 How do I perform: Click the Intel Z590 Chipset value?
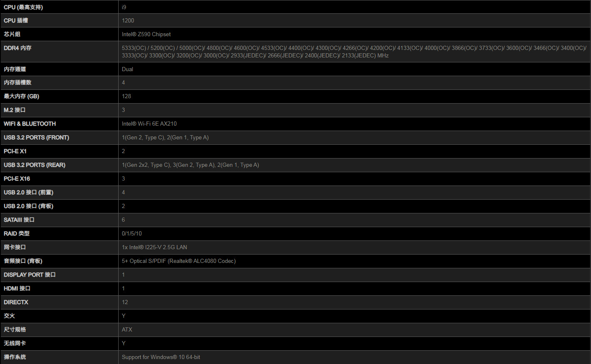(x=146, y=34)
